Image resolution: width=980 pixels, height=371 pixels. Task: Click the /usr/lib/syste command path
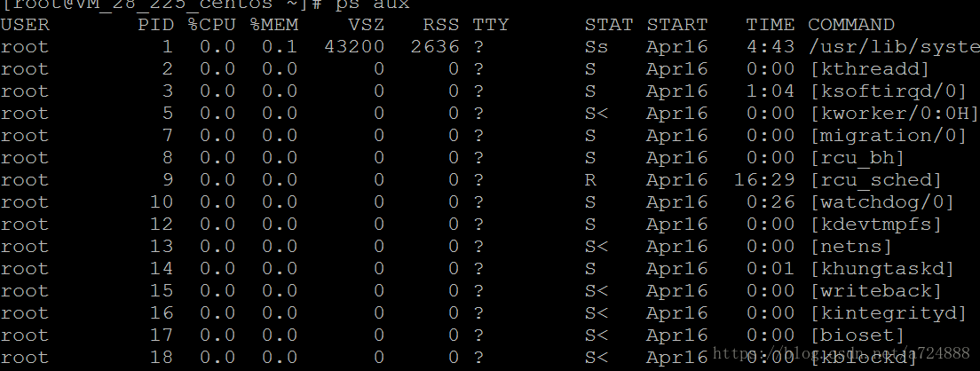pos(895,47)
